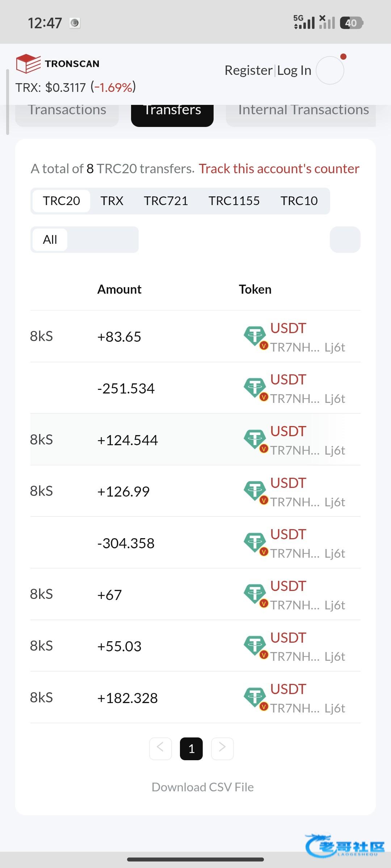Click USDT token icon in +83.65 row
Screen dimensions: 391x868
coord(255,336)
